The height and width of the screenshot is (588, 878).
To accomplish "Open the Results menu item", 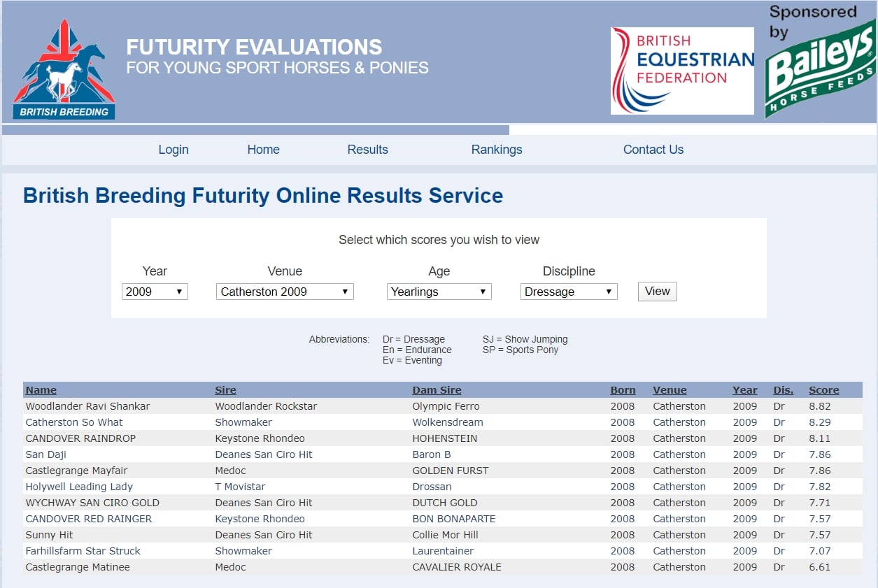I will coord(367,150).
